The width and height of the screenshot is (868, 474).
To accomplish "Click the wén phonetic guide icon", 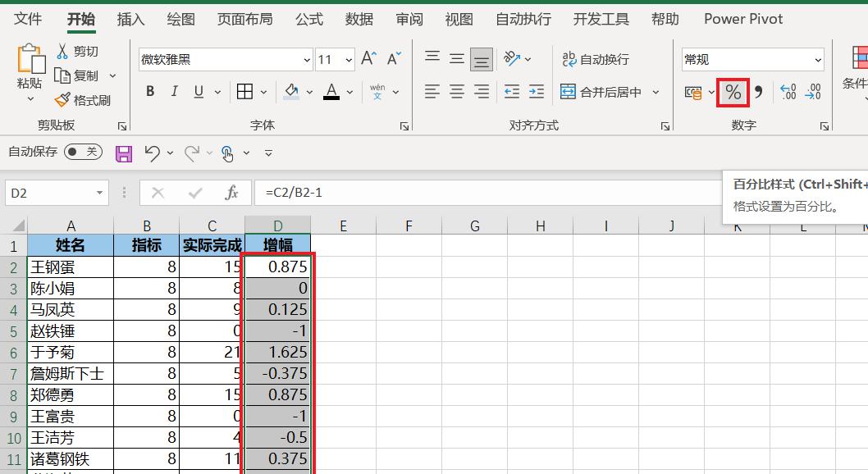I will [x=377, y=91].
